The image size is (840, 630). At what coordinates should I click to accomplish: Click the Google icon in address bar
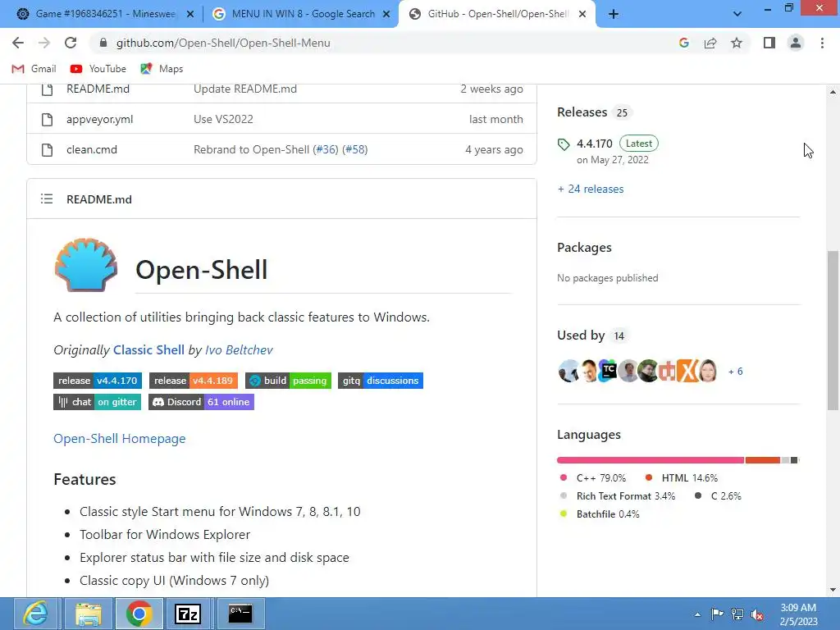pyautogui.click(x=683, y=43)
